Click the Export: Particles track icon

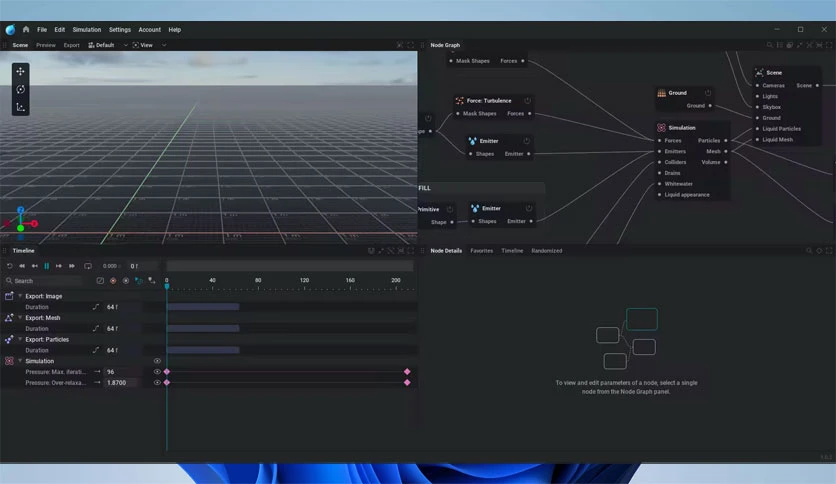[9, 339]
